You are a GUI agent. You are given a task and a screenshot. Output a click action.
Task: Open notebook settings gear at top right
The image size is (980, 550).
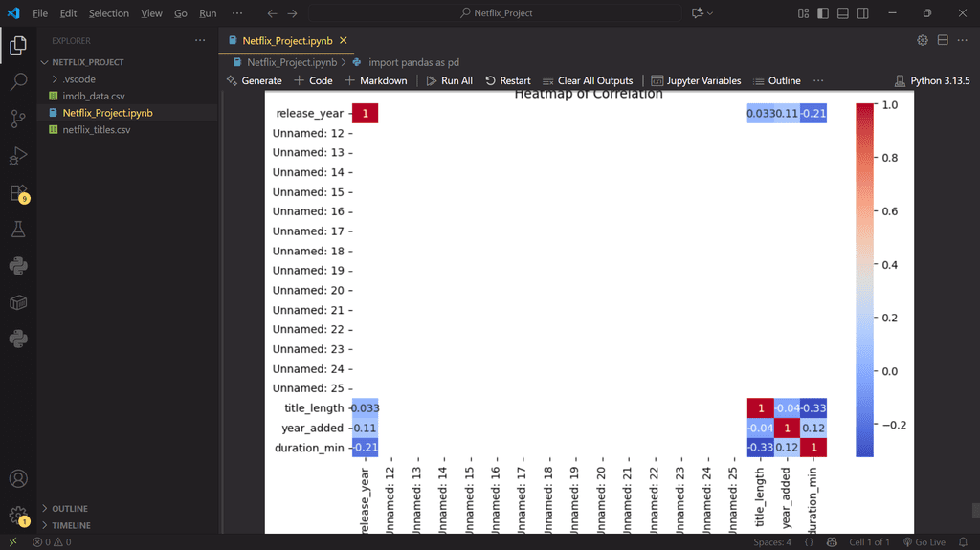click(923, 40)
